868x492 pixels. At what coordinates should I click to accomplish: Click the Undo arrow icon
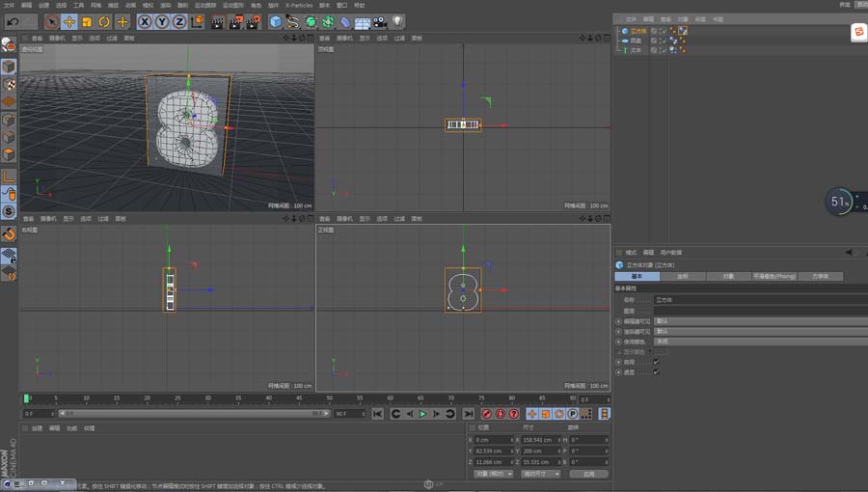pyautogui.click(x=13, y=21)
